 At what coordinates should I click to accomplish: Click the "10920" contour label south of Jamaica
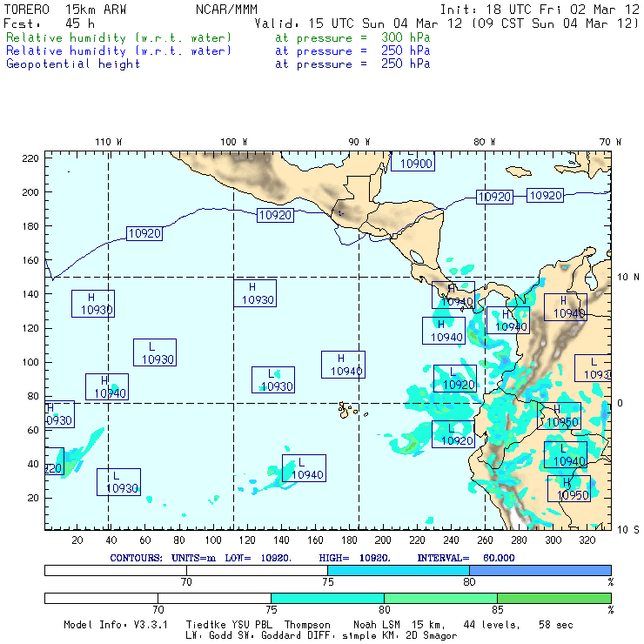[x=546, y=196]
